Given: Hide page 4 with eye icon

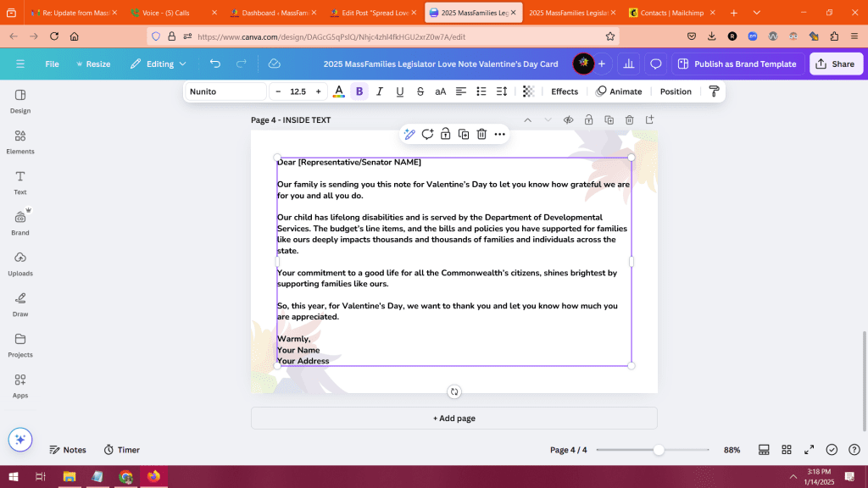Looking at the screenshot, I should [569, 120].
